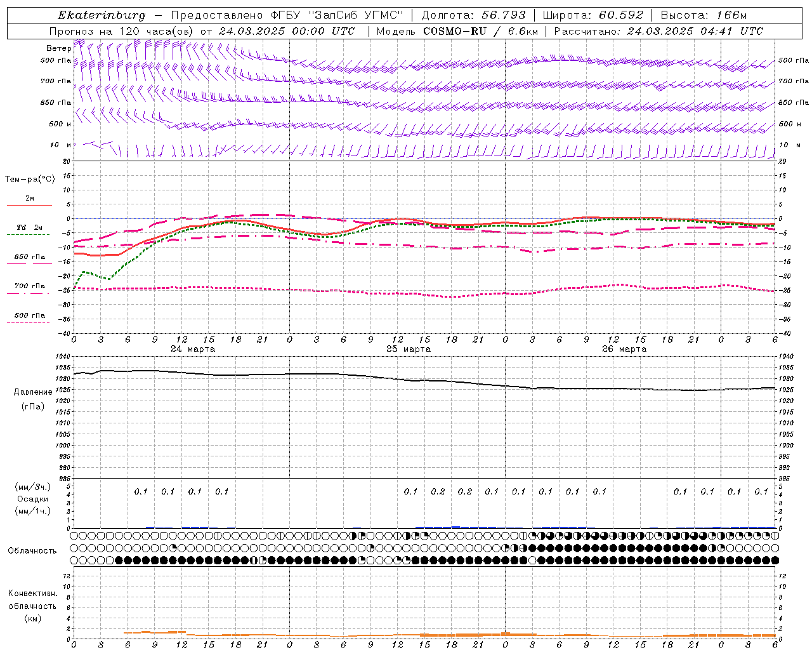This screenshot has height=650, width=812.
Task: Click the 20 value on right temperature axis
Action: point(782,161)
